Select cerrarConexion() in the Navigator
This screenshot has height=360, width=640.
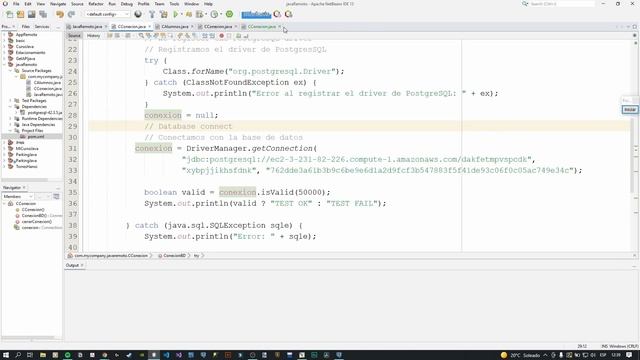click(37, 222)
